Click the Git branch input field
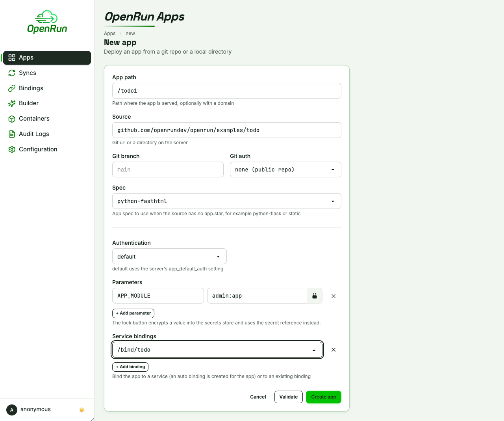Image resolution: width=504 pixels, height=421 pixels. [x=168, y=170]
